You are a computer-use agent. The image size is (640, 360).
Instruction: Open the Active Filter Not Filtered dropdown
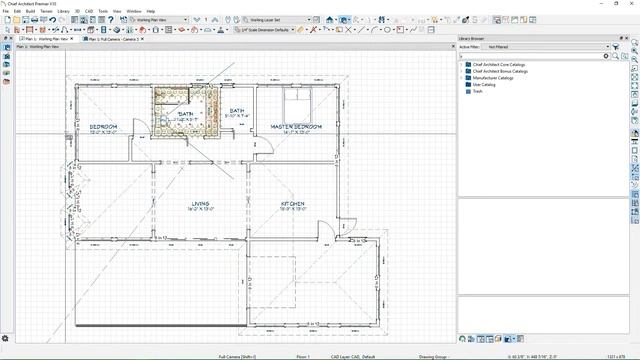546,47
